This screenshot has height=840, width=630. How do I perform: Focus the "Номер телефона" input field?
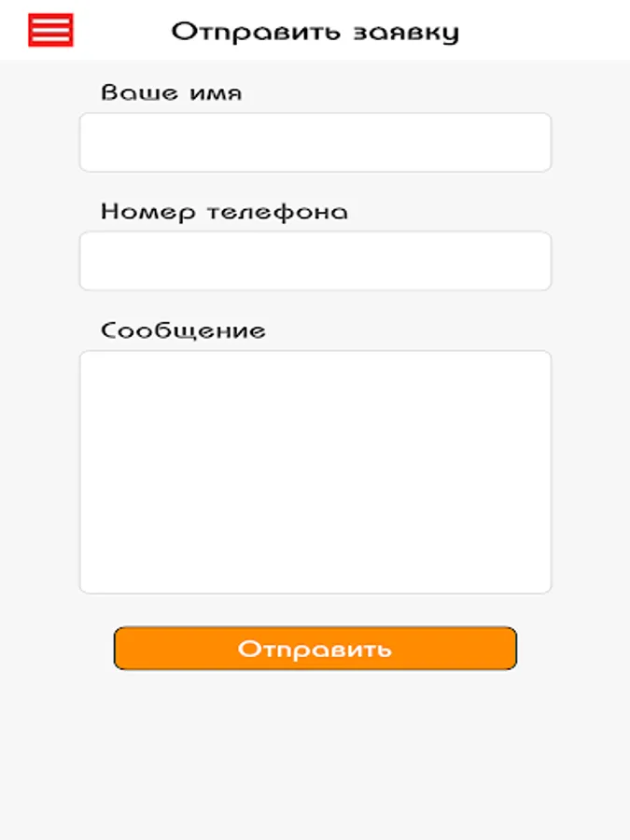[x=315, y=261]
